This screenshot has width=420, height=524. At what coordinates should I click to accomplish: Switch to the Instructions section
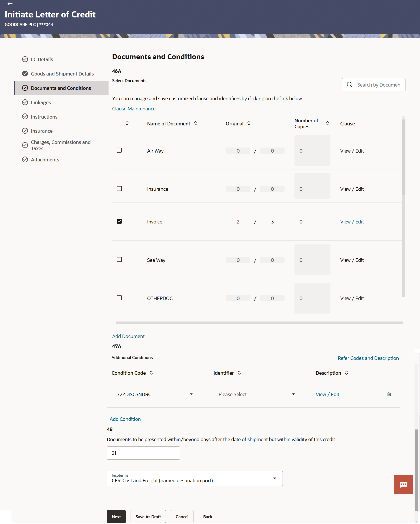(44, 117)
